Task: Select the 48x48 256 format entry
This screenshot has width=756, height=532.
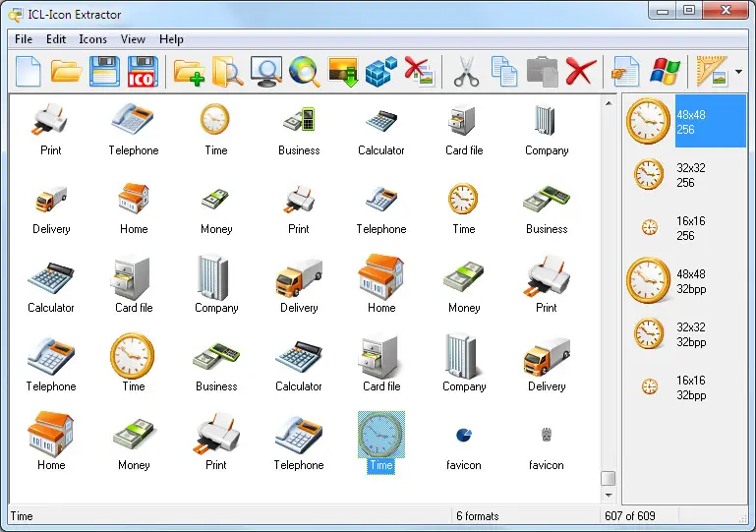Action: tap(685, 121)
